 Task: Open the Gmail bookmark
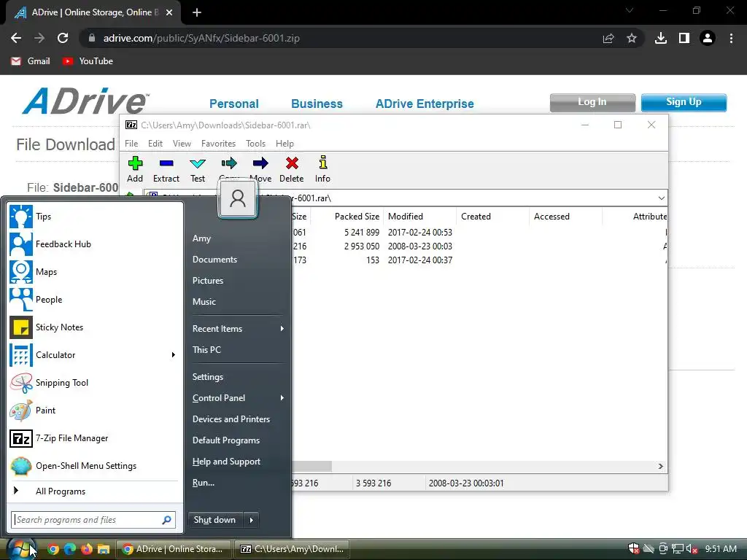point(31,61)
